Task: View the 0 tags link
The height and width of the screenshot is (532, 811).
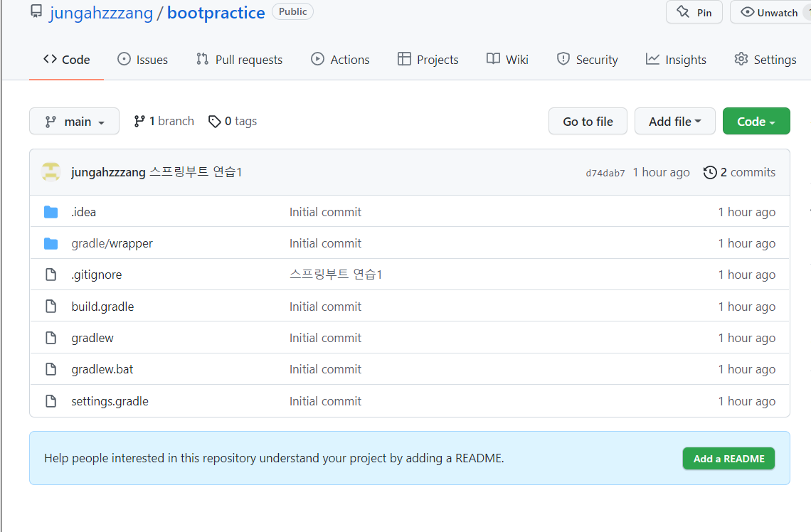Action: (233, 121)
